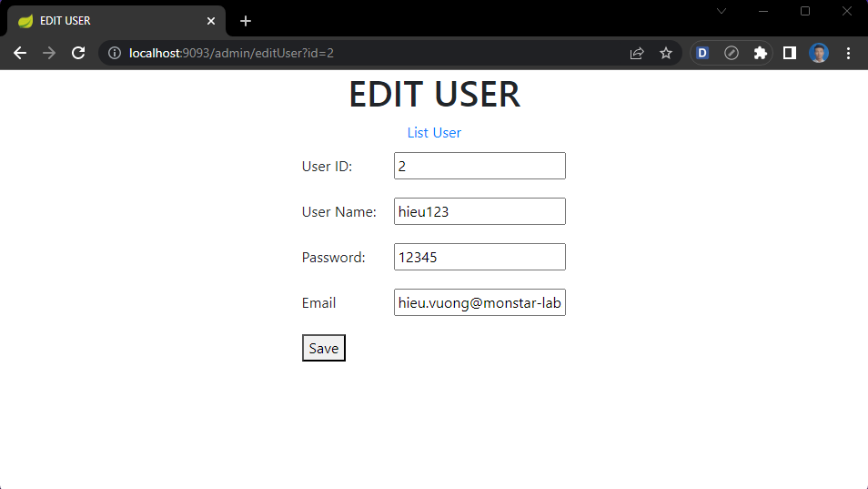Viewport: 868px width, 489px height.
Task: Follow the List User link
Action: pyautogui.click(x=434, y=133)
